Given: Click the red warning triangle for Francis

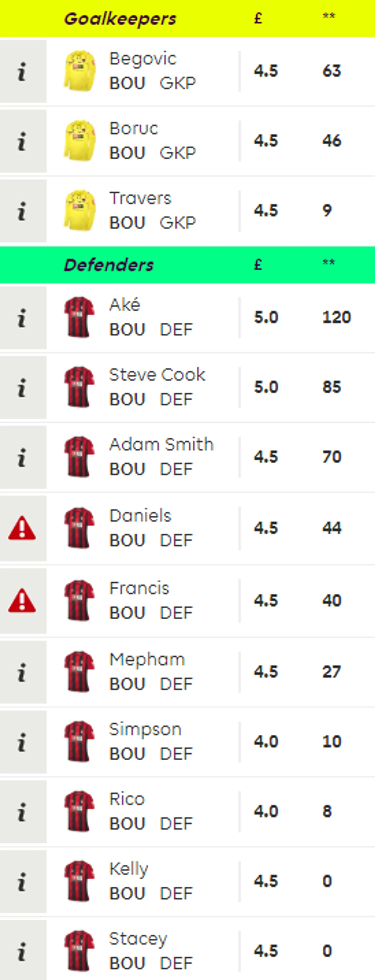Looking at the screenshot, I should click(22, 601).
